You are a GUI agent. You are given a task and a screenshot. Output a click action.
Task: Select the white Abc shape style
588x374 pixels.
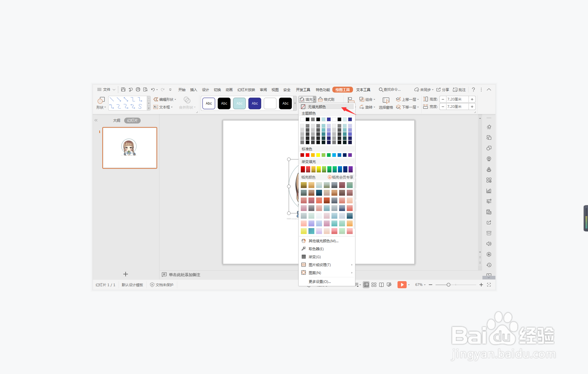[209, 103]
